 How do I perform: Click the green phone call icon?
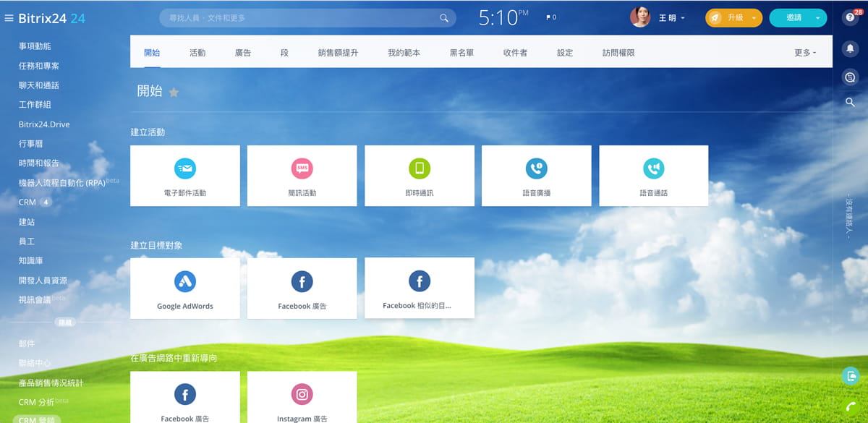850,407
